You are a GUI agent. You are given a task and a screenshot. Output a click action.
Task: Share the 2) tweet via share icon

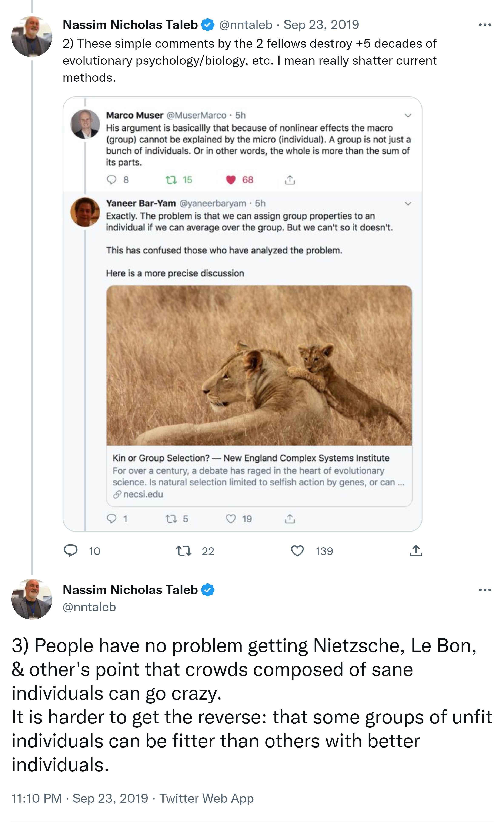tap(416, 551)
